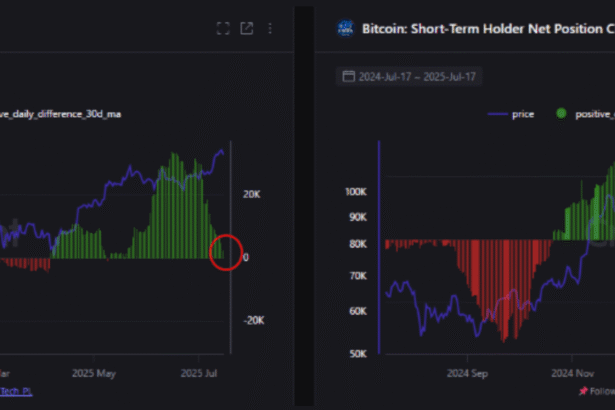615x410 pixels.
Task: Expand left chart to fullscreen
Action: click(x=223, y=29)
